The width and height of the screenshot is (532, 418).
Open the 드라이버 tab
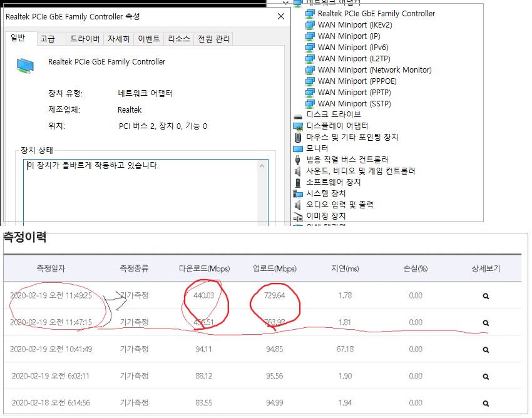click(84, 39)
